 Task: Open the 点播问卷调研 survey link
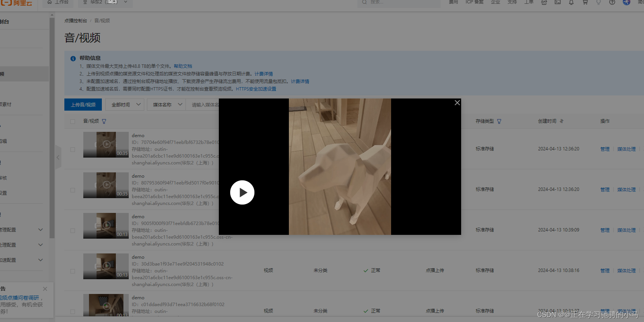click(20, 298)
